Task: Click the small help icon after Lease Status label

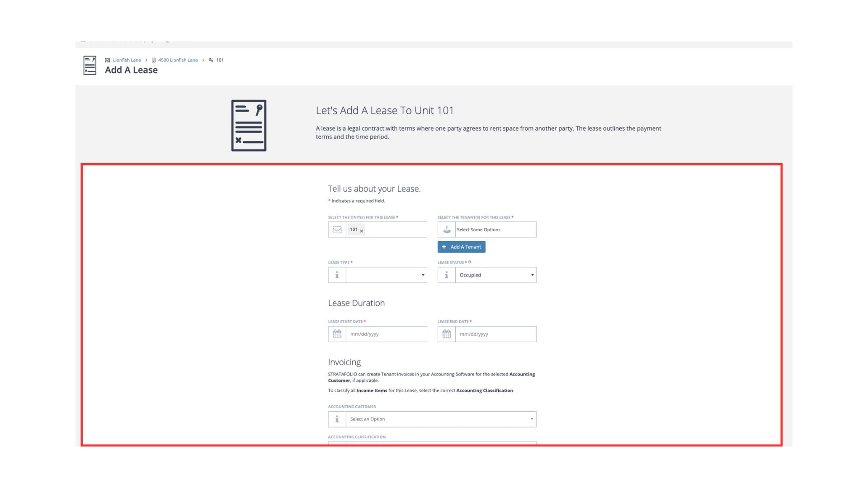Action: coord(470,262)
